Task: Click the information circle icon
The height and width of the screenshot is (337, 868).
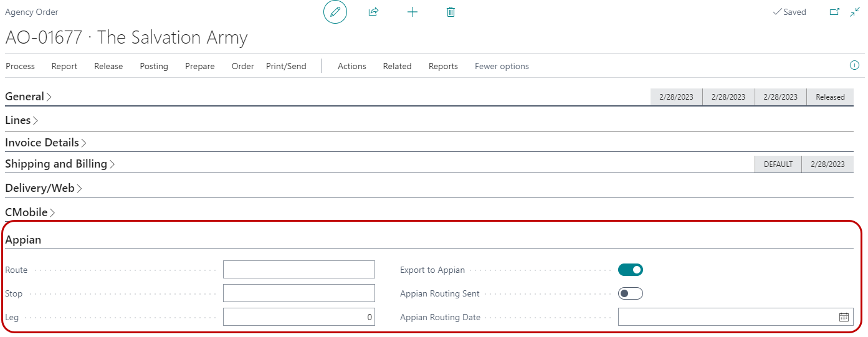Action: [x=854, y=65]
